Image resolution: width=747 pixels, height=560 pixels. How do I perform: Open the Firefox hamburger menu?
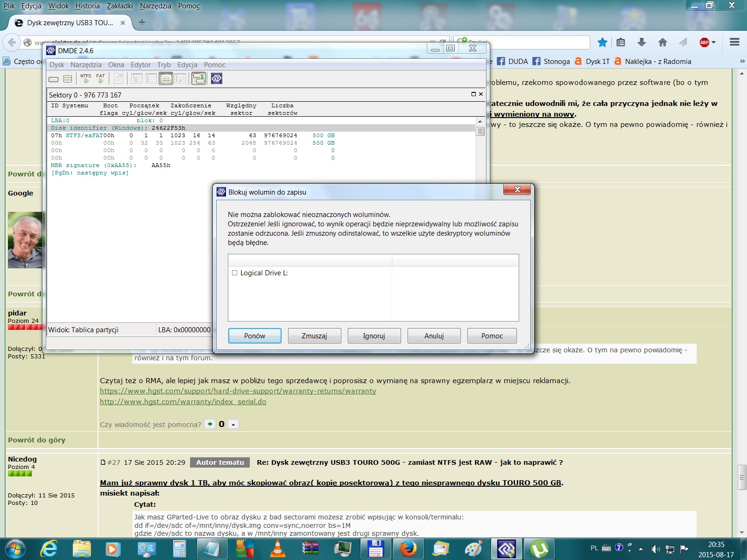pyautogui.click(x=734, y=42)
